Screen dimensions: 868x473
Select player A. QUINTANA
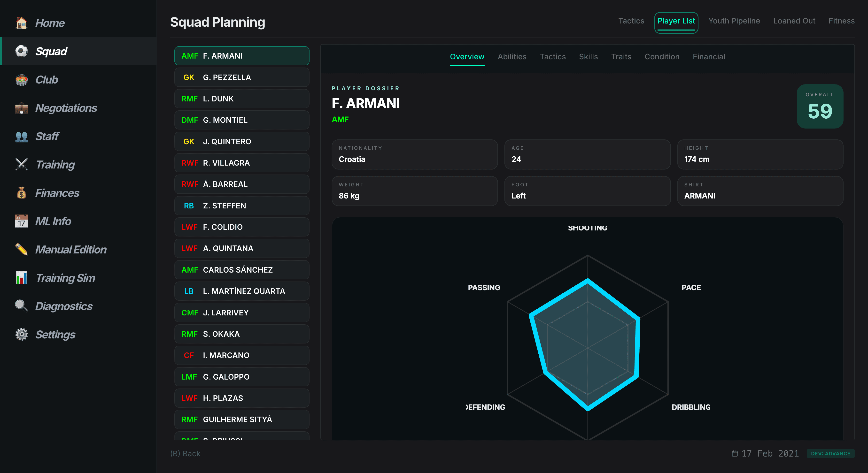pos(242,248)
